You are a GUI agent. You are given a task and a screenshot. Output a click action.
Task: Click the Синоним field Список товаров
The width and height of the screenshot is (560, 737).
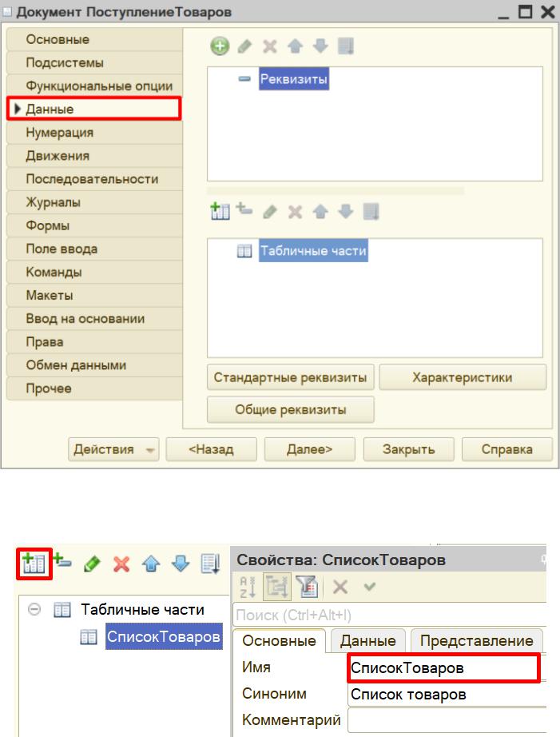[x=447, y=694]
